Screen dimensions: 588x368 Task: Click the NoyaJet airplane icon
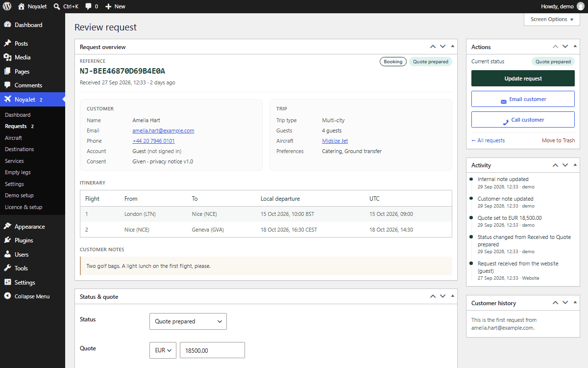[x=7, y=99]
